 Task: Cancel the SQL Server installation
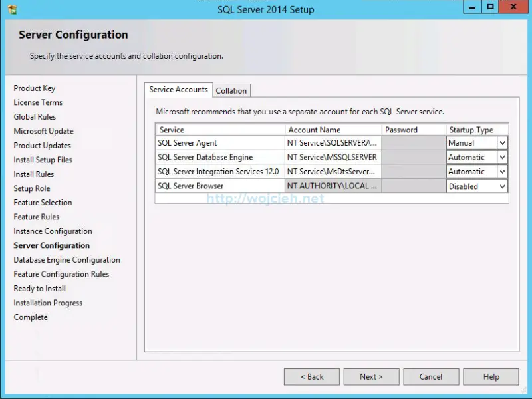tap(431, 376)
